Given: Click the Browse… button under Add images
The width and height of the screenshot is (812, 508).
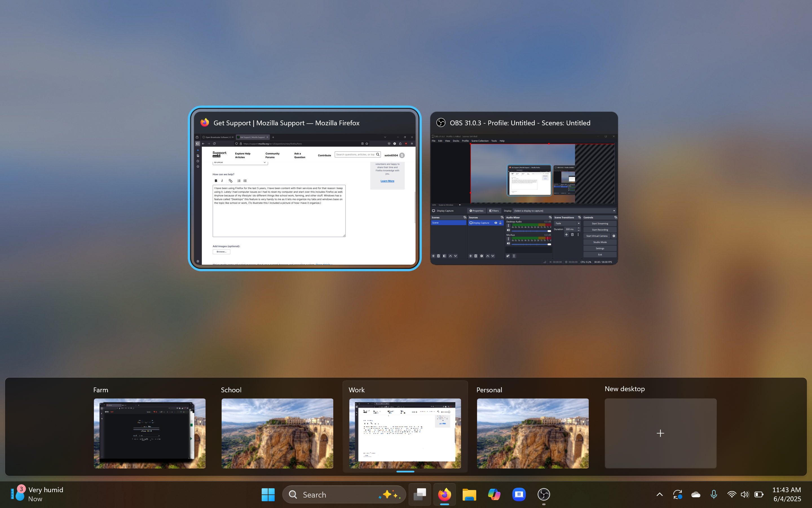Looking at the screenshot, I should (x=221, y=252).
